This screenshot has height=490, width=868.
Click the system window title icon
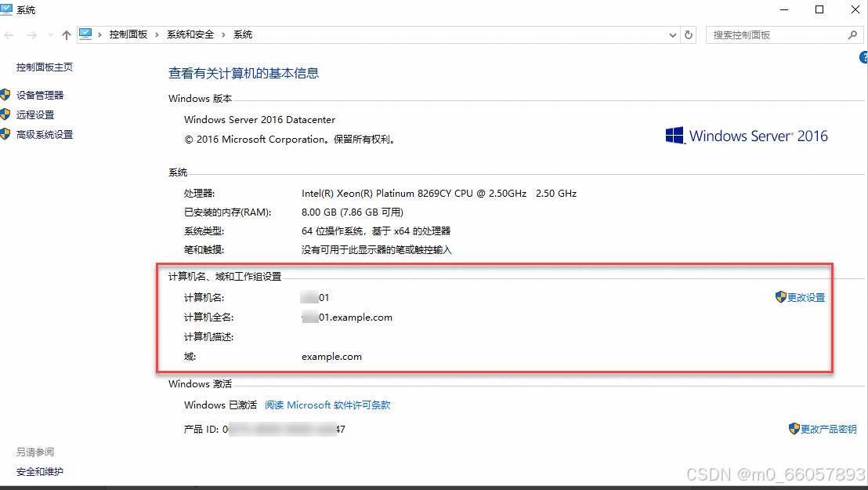6,9
